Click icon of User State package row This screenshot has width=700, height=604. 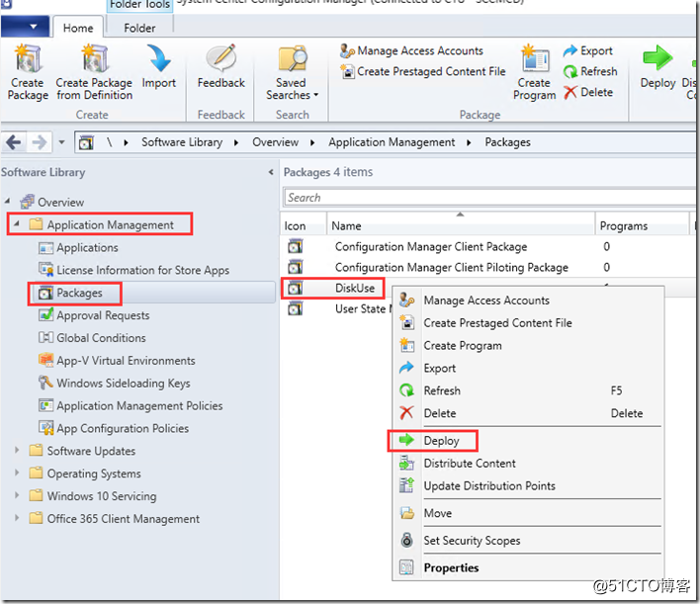click(295, 308)
